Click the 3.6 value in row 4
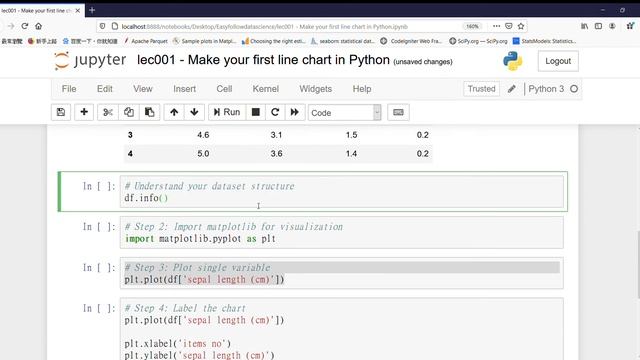Screen dimensions: 640x360 coord(276,154)
